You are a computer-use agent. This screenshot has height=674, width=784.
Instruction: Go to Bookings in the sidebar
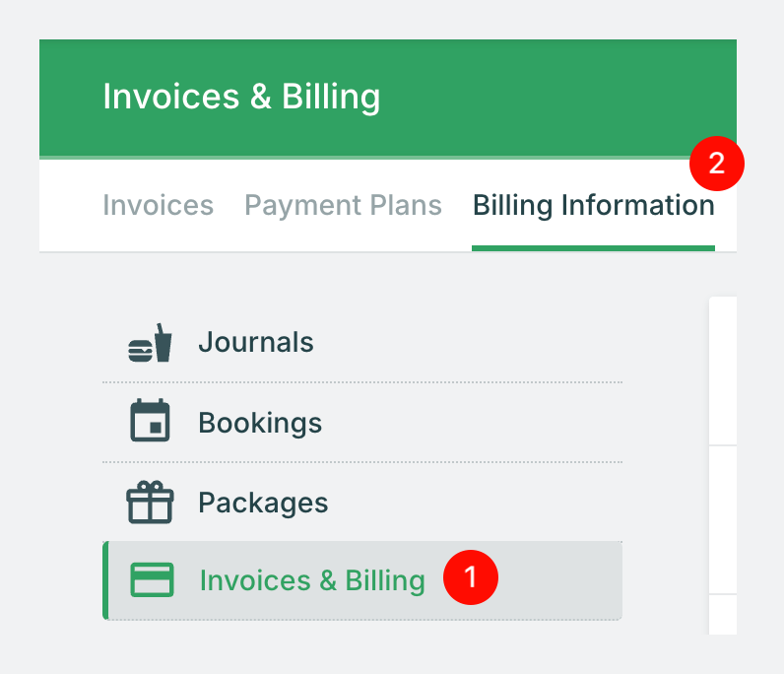pyautogui.click(x=260, y=423)
